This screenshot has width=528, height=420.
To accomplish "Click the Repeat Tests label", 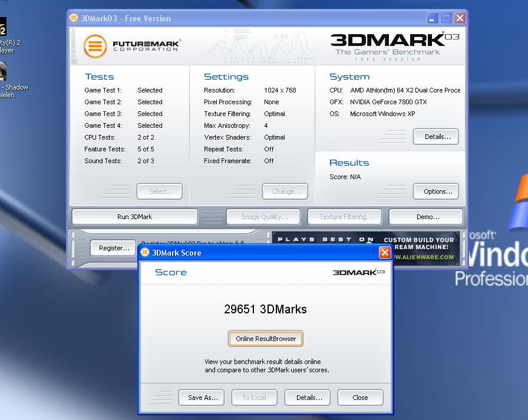I will pyautogui.click(x=223, y=149).
